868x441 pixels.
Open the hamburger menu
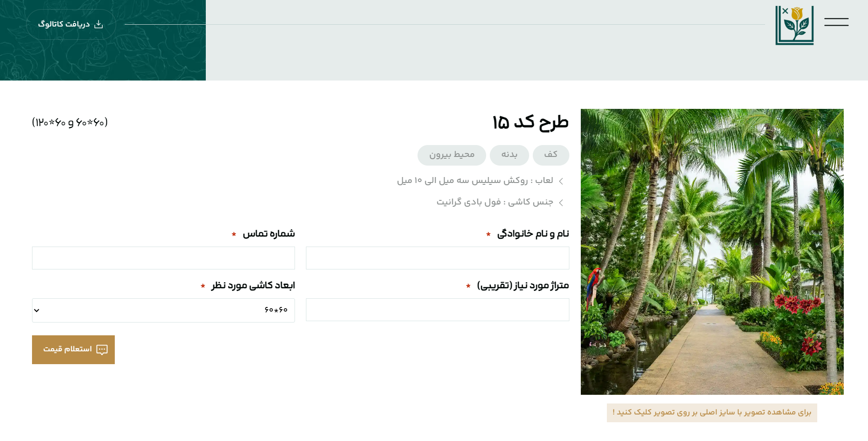coord(836,22)
